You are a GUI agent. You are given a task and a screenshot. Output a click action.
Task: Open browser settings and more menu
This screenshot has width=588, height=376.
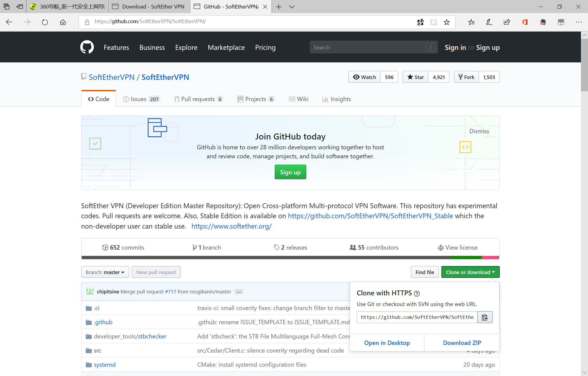point(579,22)
